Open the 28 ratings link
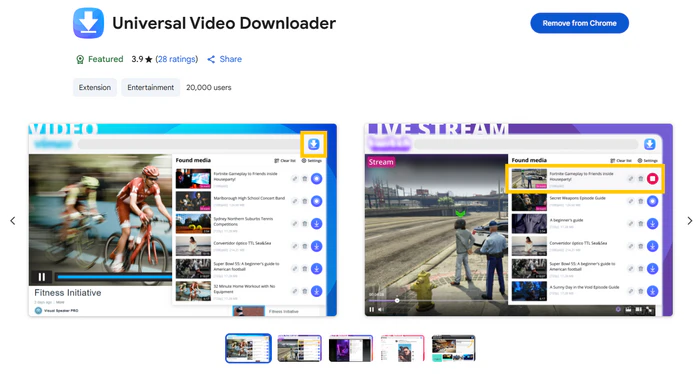The height and width of the screenshot is (374, 700). 176,59
